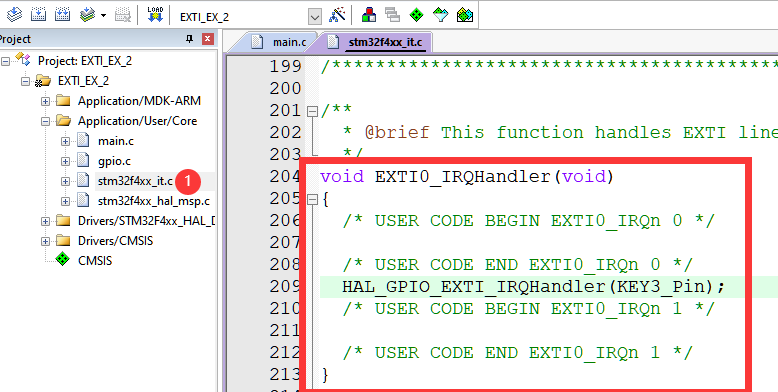Viewport: 778px width, 392px height.
Task: Select stm32f4xx_hal_msp.c in the project tree
Action: coord(153,201)
